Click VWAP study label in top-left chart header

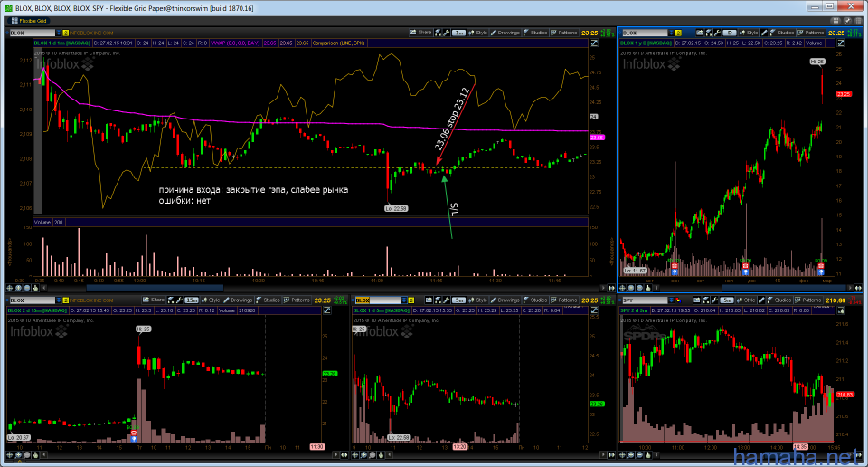tap(235, 43)
